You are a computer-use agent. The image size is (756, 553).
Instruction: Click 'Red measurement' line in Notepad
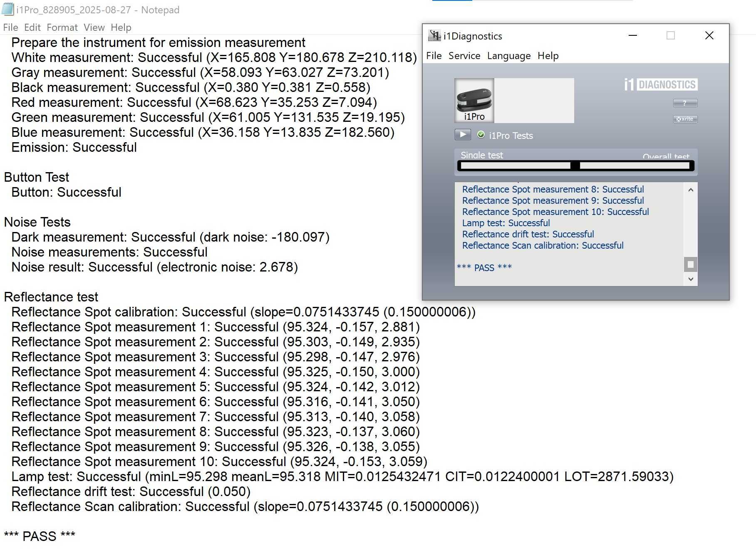coord(194,102)
